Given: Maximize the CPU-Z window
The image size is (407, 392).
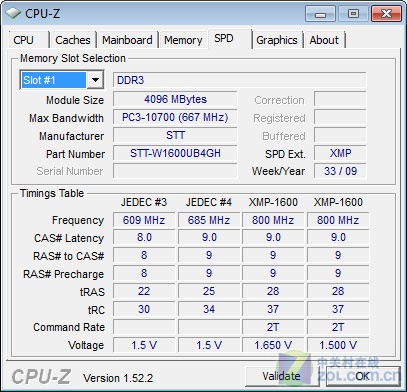Looking at the screenshot, I should (353, 14).
